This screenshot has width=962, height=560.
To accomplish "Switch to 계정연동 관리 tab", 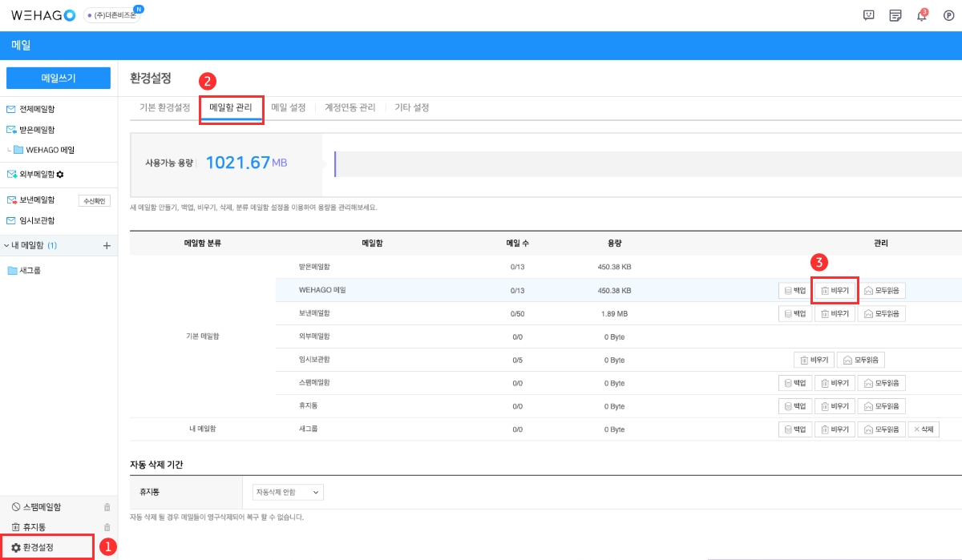I will [350, 107].
